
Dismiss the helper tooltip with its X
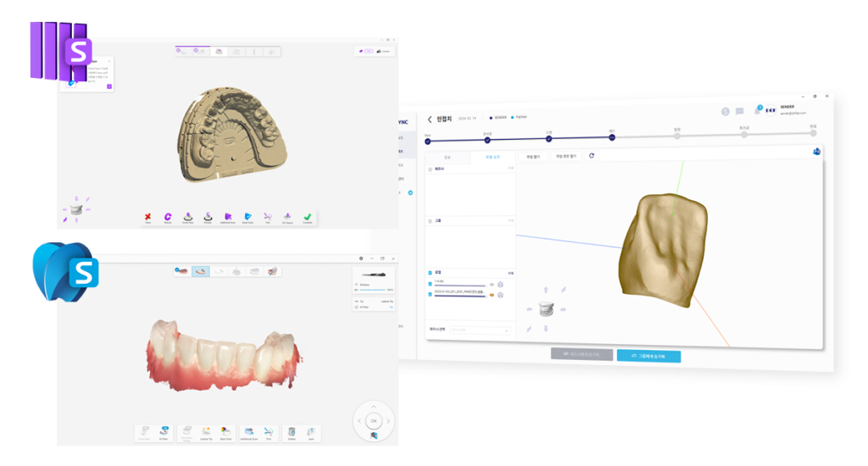(x=109, y=61)
